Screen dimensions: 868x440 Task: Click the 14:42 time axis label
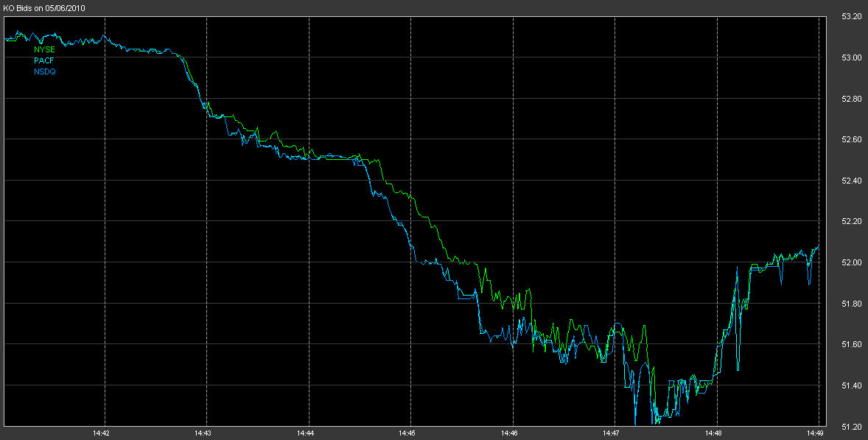pyautogui.click(x=101, y=433)
